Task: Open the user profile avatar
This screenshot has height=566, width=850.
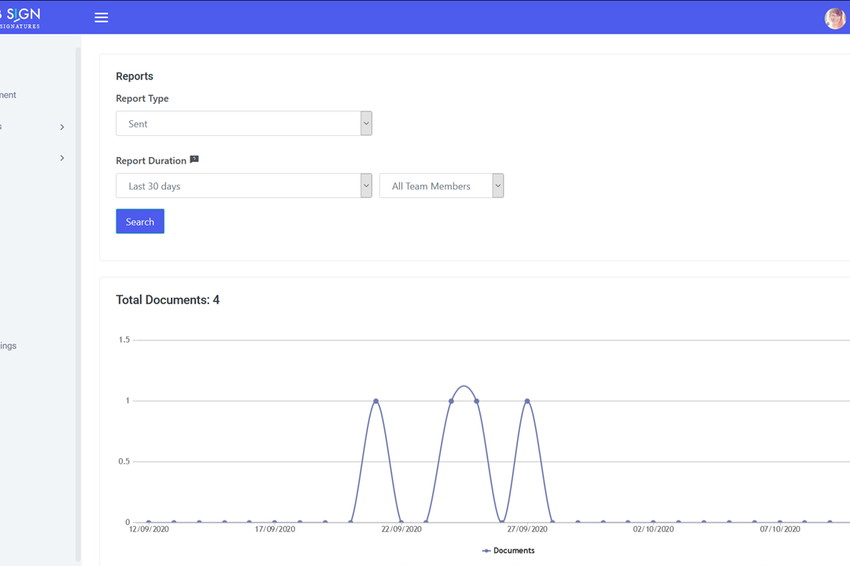Action: (x=835, y=18)
